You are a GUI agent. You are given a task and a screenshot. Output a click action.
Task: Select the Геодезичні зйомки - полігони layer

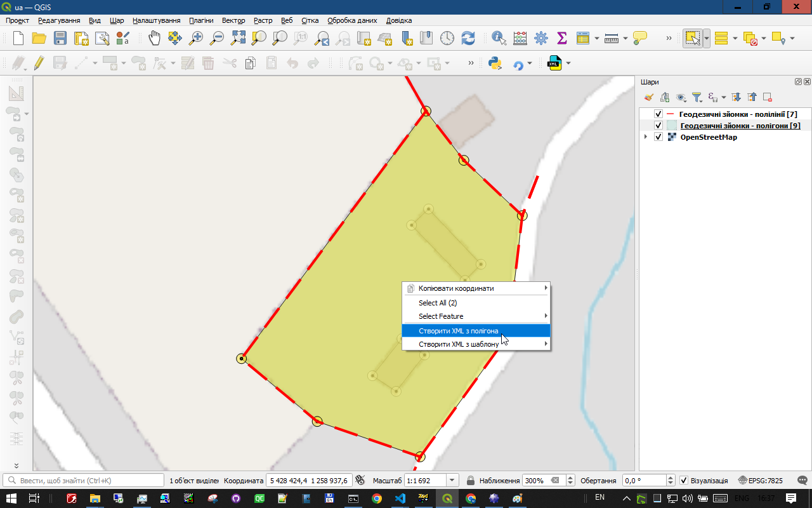[x=740, y=126]
